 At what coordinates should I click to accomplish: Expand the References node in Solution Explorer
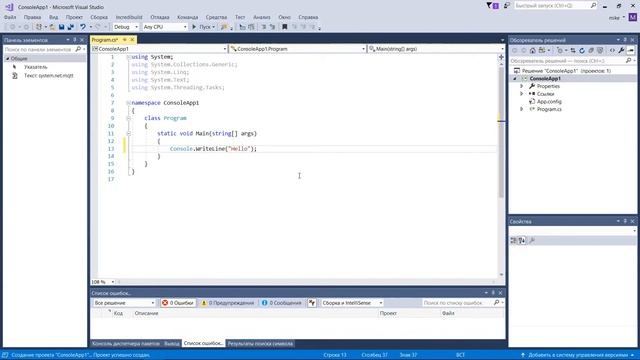coord(522,94)
